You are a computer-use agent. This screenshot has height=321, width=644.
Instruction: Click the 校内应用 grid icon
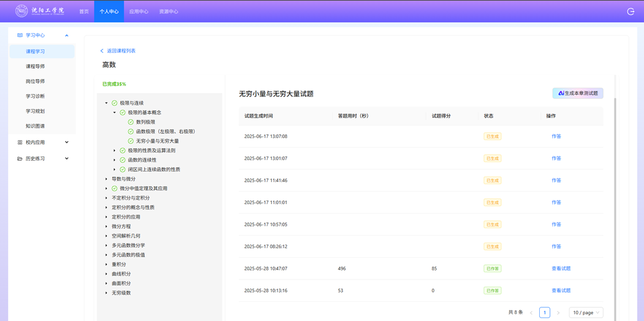[x=20, y=143]
